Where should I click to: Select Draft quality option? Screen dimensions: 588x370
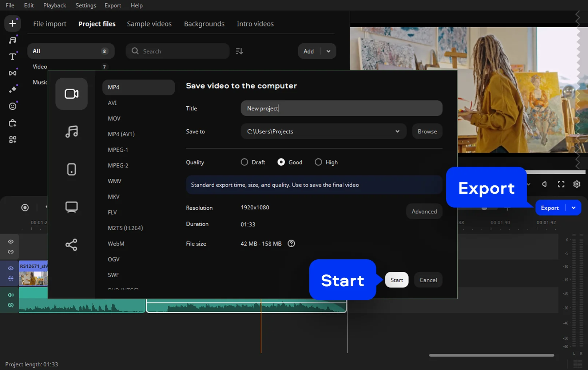(x=245, y=162)
